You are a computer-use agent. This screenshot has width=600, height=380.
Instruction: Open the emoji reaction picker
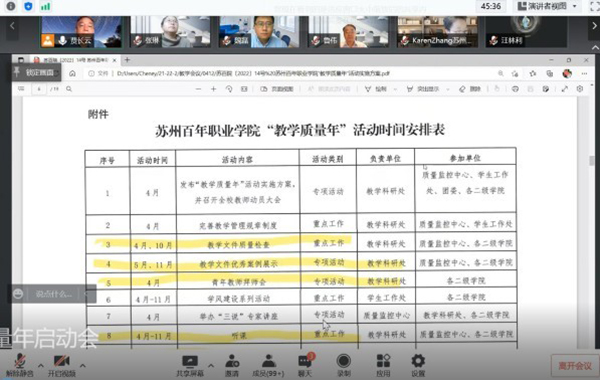click(18, 294)
